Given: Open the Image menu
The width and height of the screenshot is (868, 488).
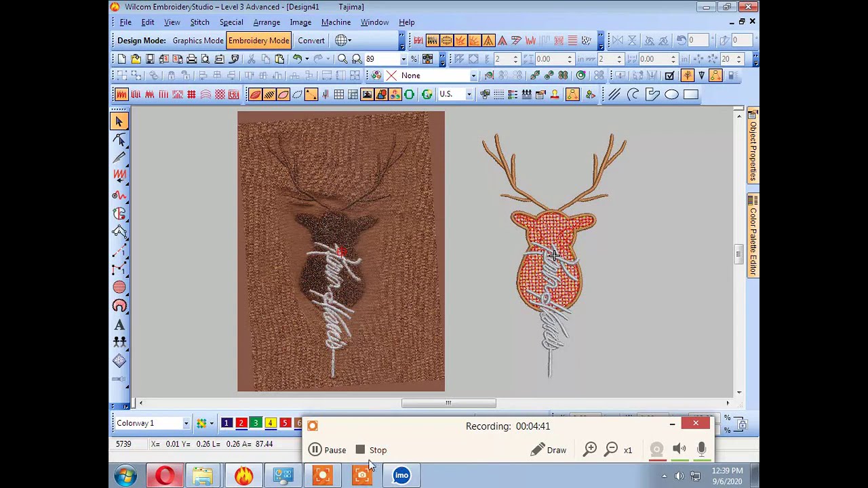Looking at the screenshot, I should [x=300, y=22].
